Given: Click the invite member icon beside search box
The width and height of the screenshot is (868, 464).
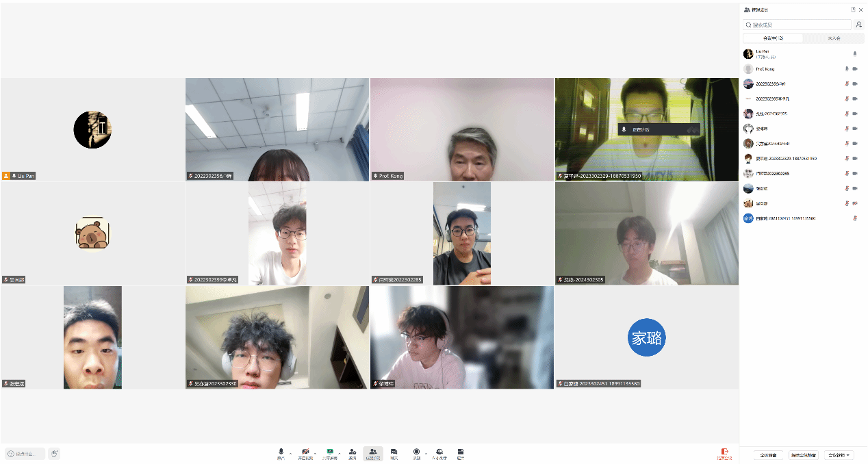Looking at the screenshot, I should pos(858,25).
